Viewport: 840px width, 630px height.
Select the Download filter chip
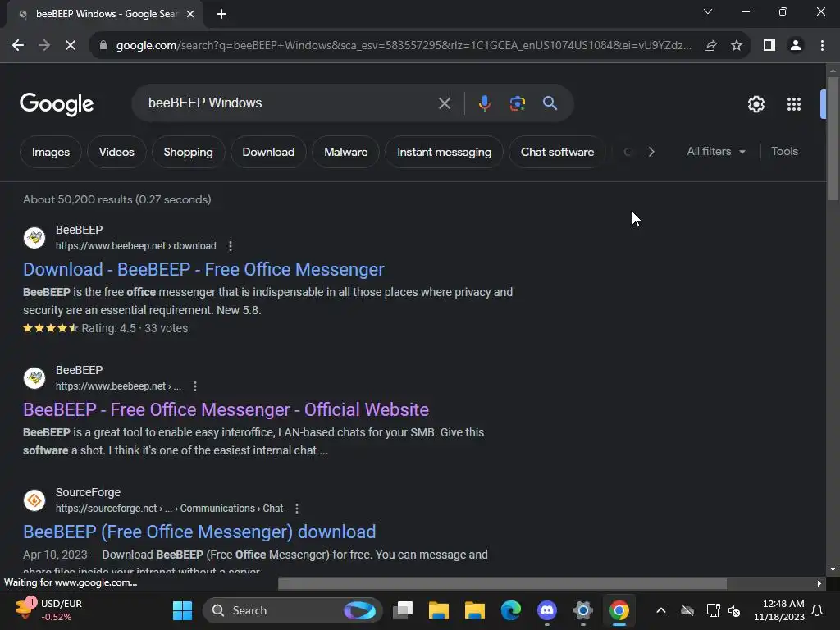point(268,152)
